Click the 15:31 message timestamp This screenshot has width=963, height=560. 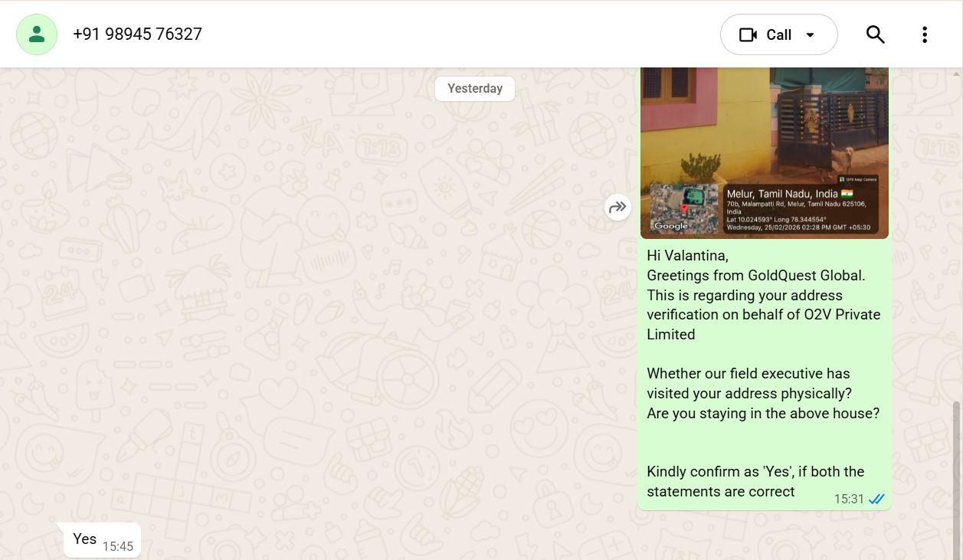(849, 499)
